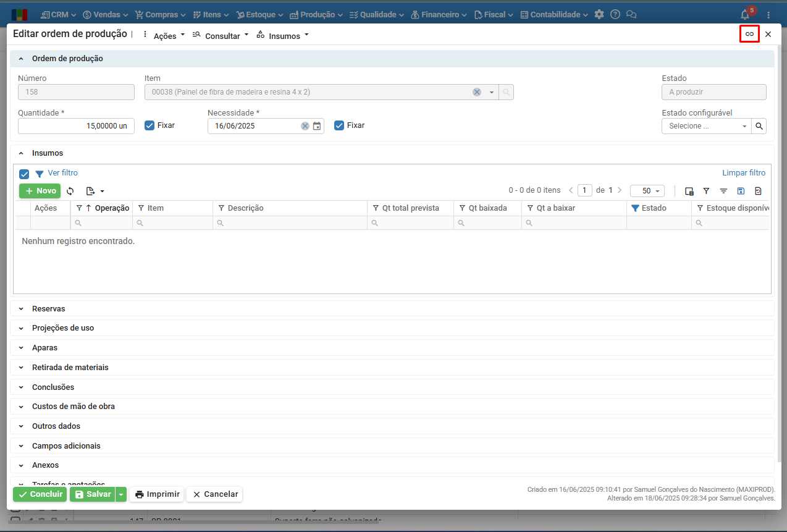787x532 pixels.
Task: Click the sort lines icon in grid toolbar
Action: (723, 191)
